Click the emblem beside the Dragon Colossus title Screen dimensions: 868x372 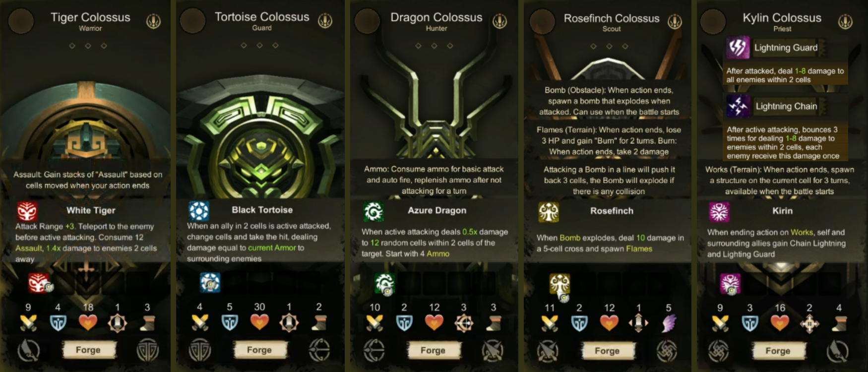pyautogui.click(x=499, y=21)
